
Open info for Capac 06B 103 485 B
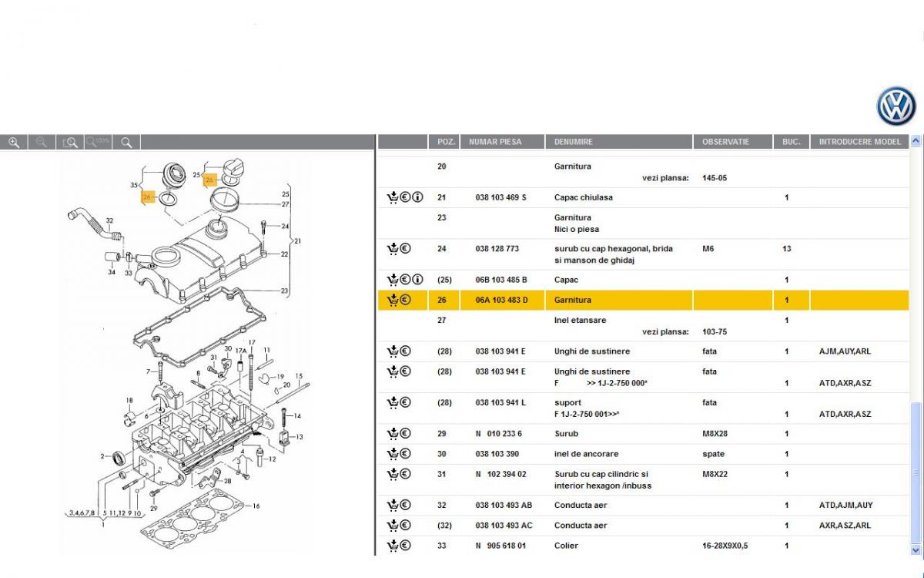[x=417, y=280]
